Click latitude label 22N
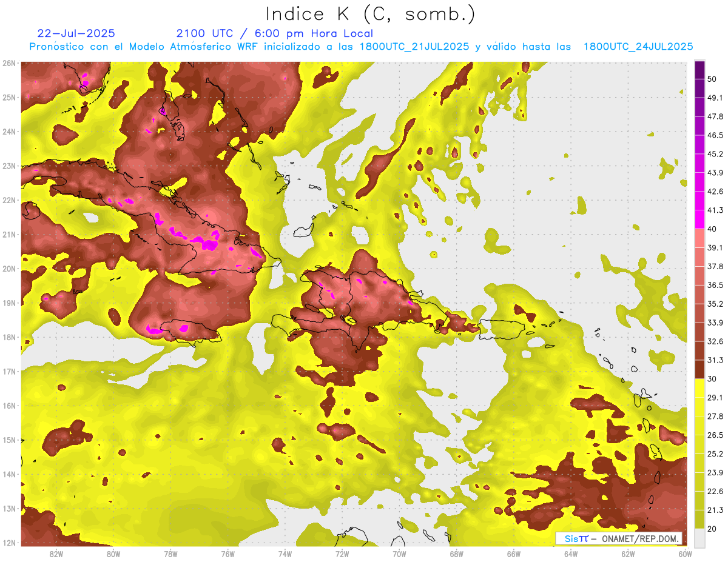The height and width of the screenshot is (562, 728). click(x=9, y=200)
